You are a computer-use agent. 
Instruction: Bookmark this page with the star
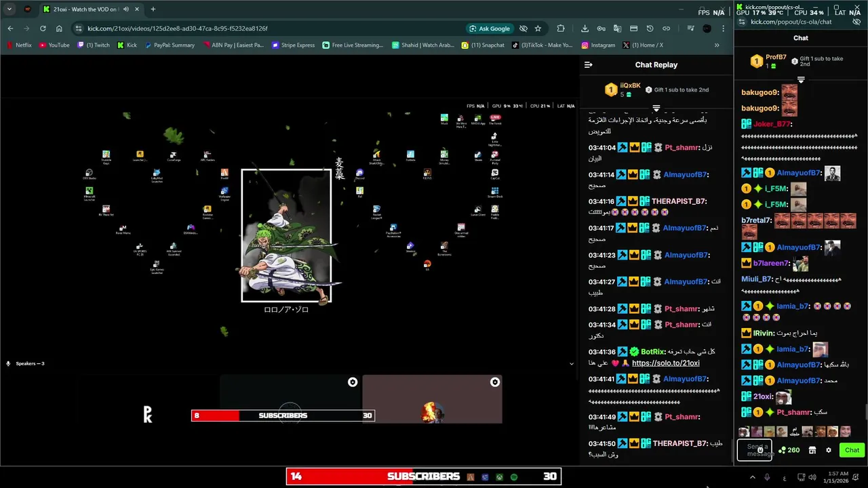tap(538, 28)
